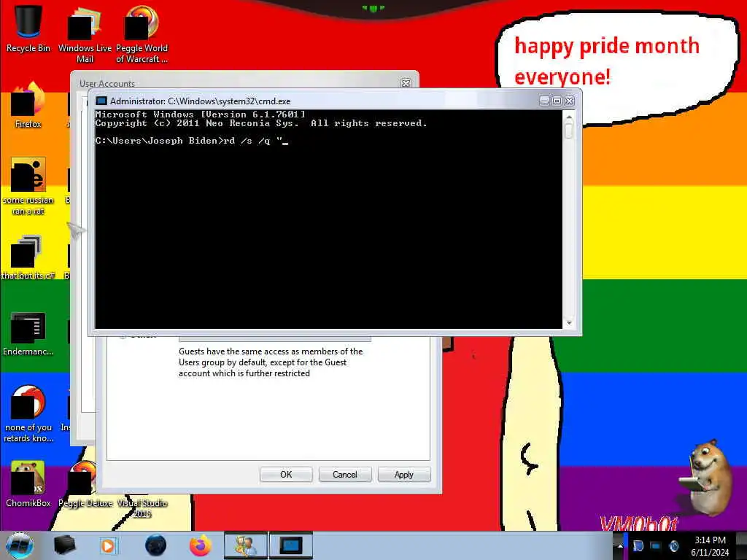This screenshot has width=747, height=560.
Task: Click inside the cmd console text area
Action: click(329, 219)
